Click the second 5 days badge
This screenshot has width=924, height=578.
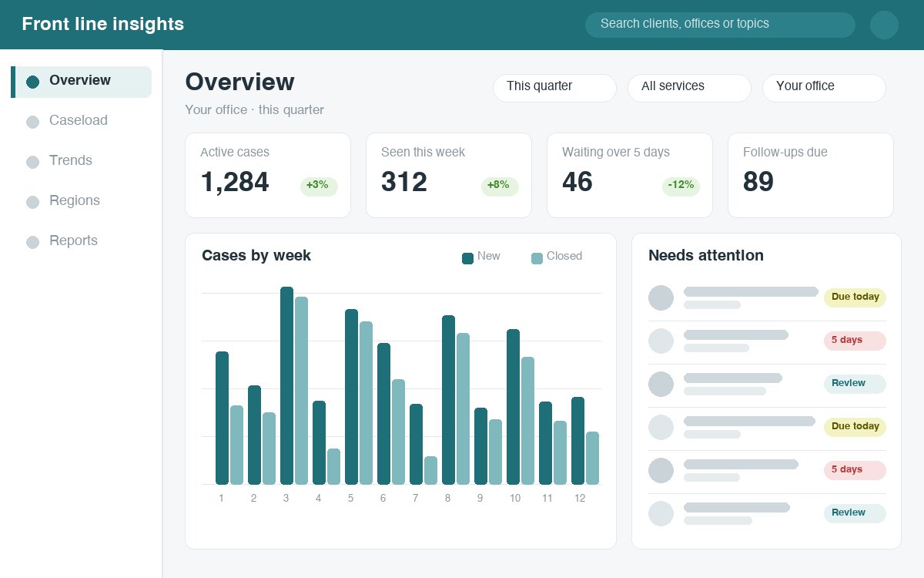855,470
